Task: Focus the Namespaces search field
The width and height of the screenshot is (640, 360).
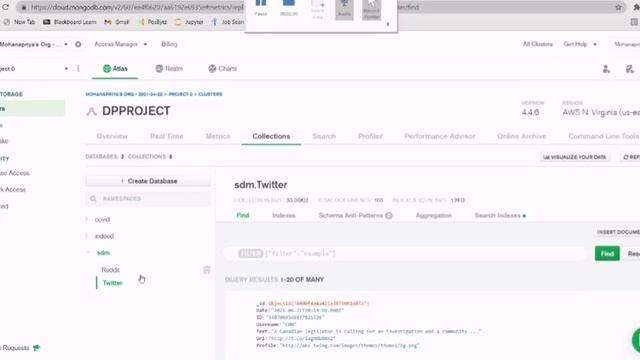Action: click(148, 199)
